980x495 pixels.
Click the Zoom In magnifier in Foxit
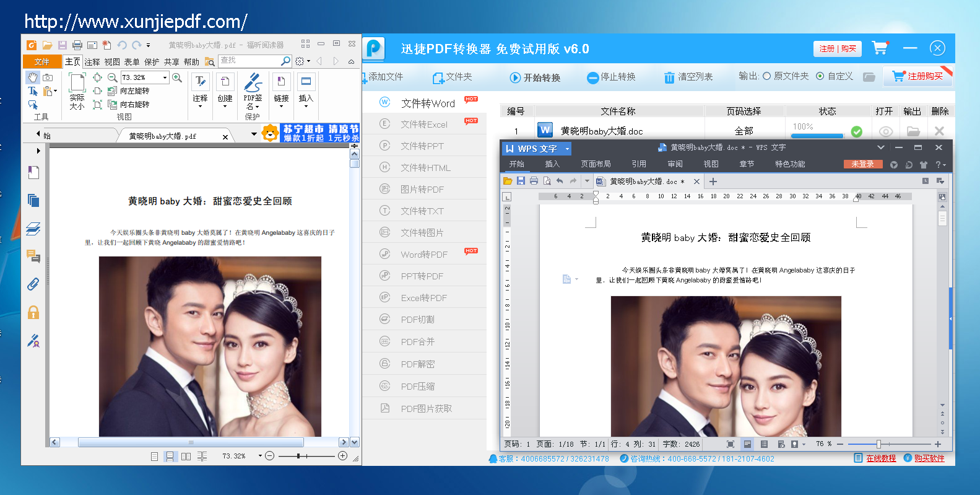(x=177, y=77)
